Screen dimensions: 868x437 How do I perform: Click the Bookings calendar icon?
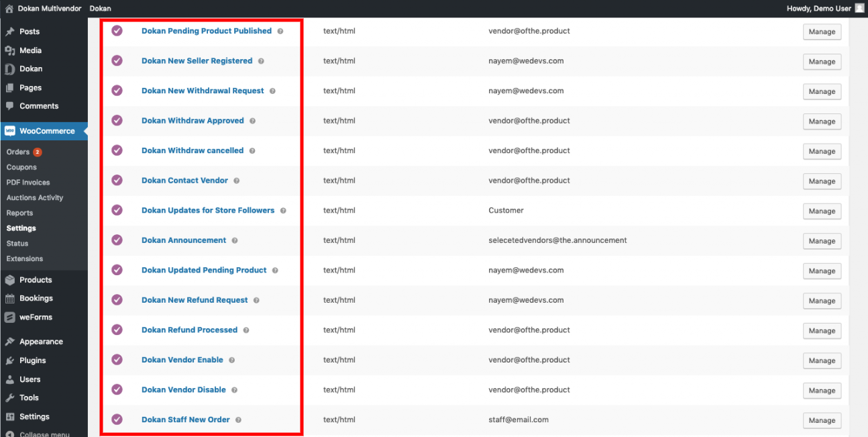[x=10, y=299]
